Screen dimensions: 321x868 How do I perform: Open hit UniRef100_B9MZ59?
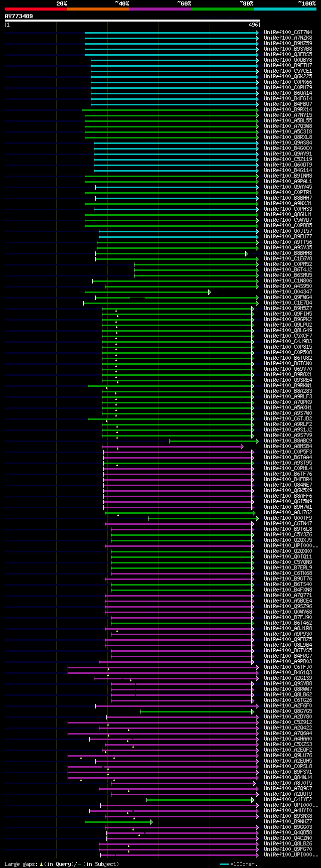click(288, 44)
